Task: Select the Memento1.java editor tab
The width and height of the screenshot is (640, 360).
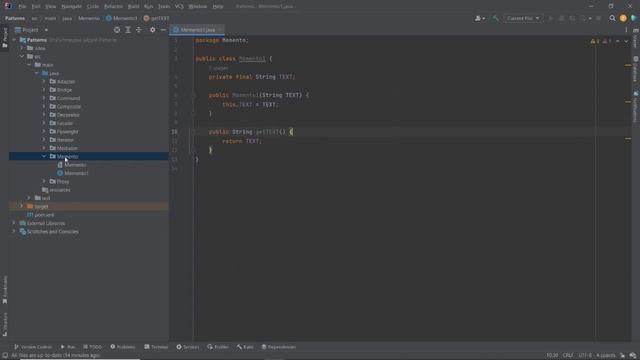Action: pos(198,30)
